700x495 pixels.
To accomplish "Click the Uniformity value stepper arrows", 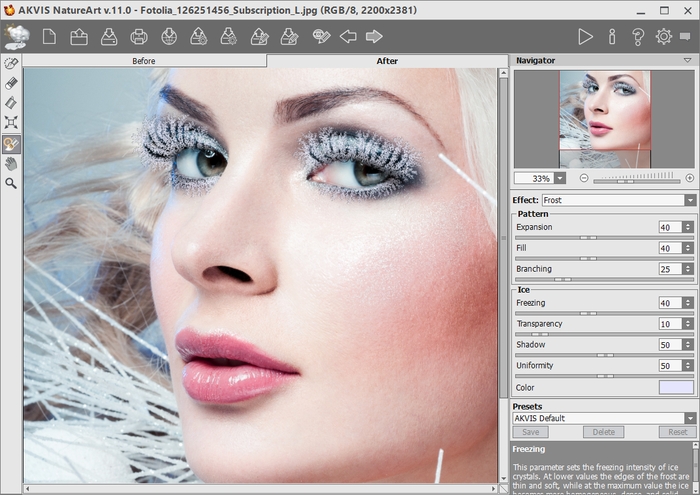I will (x=688, y=366).
